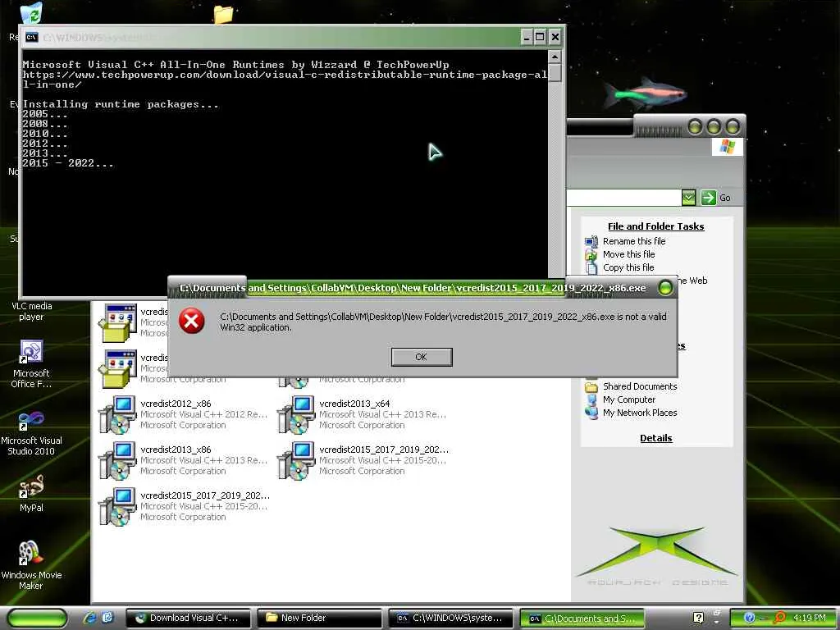Click the green Go arrow button in Explorer
This screenshot has height=630, width=840.
tap(708, 198)
